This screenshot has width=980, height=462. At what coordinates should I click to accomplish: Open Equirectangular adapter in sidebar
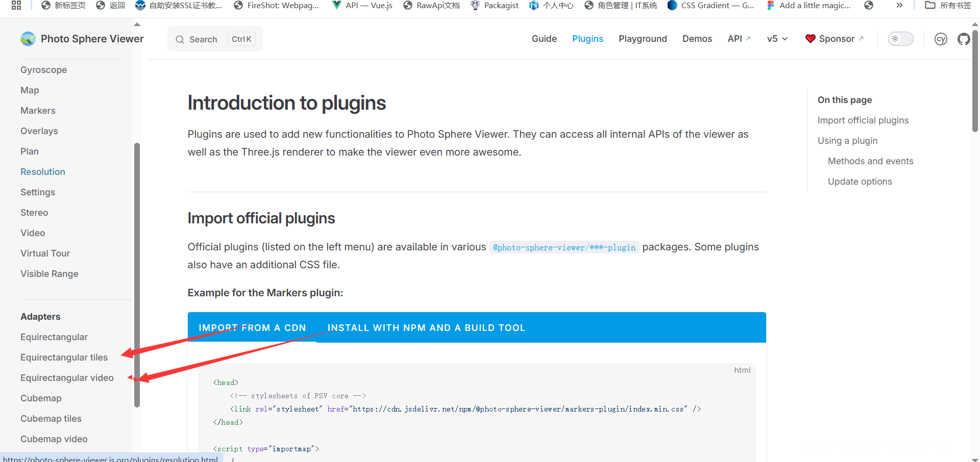(x=54, y=337)
